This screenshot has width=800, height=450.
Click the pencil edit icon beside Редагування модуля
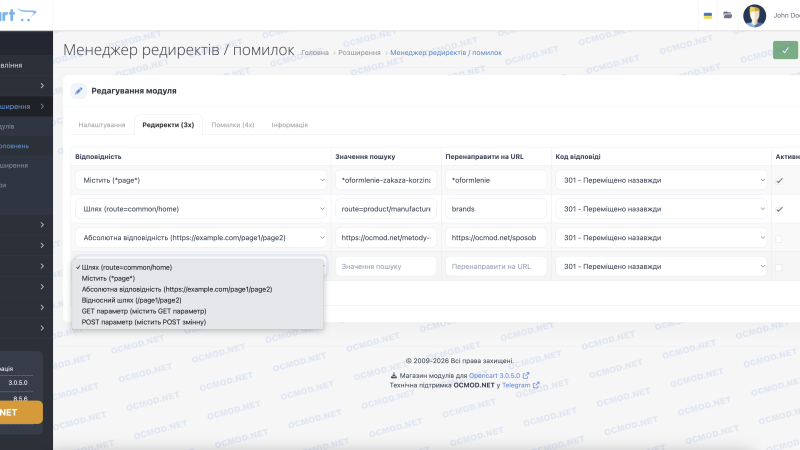point(79,91)
